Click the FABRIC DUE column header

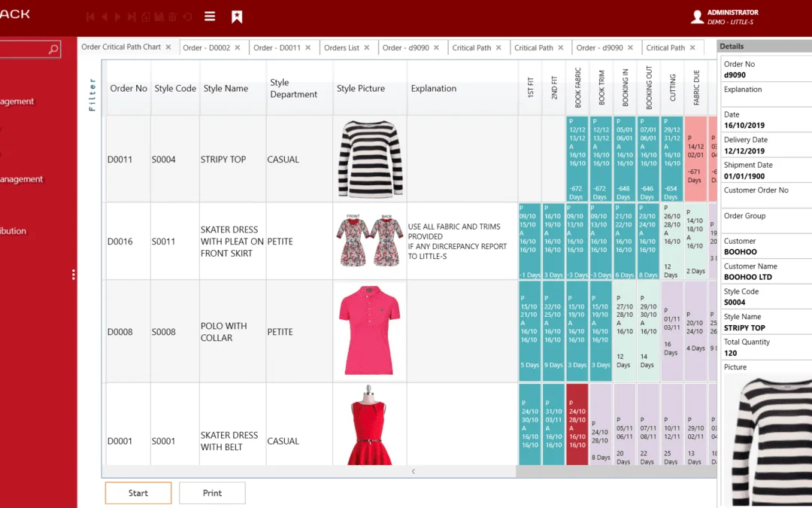click(696, 88)
